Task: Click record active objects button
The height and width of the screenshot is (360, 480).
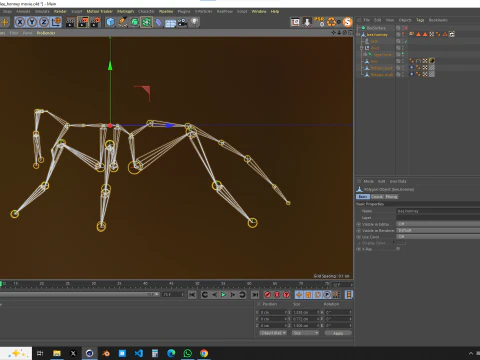Action: 267,295
